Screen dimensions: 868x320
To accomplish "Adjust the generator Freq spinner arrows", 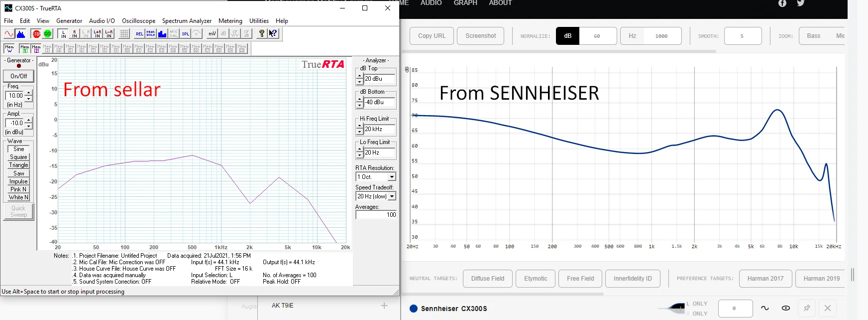I will pos(28,95).
